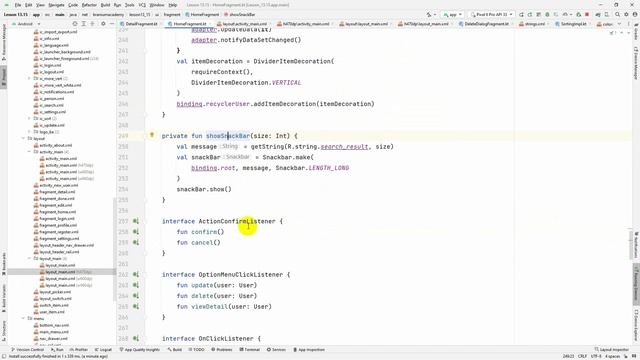Collapse the layout_main folder node
Viewport: 640px width, 360px height.
click(x=29, y=258)
